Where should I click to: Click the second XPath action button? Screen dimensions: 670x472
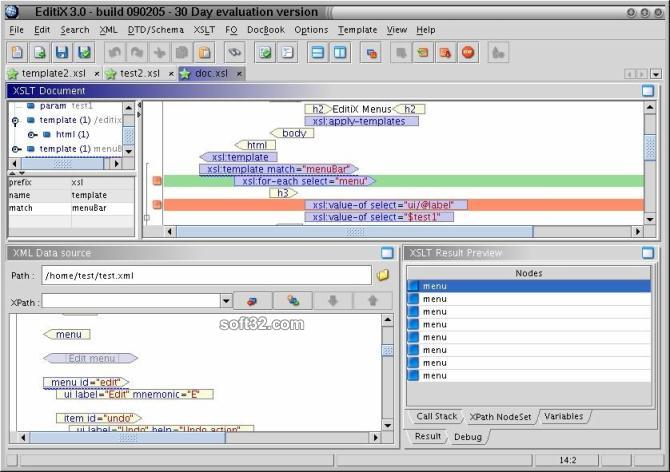click(x=293, y=301)
